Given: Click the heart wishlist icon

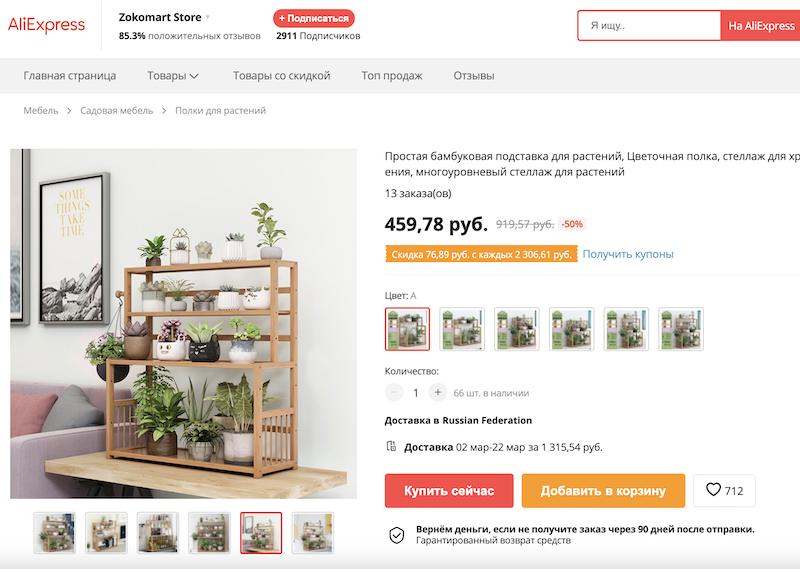Looking at the screenshot, I should coord(713,490).
